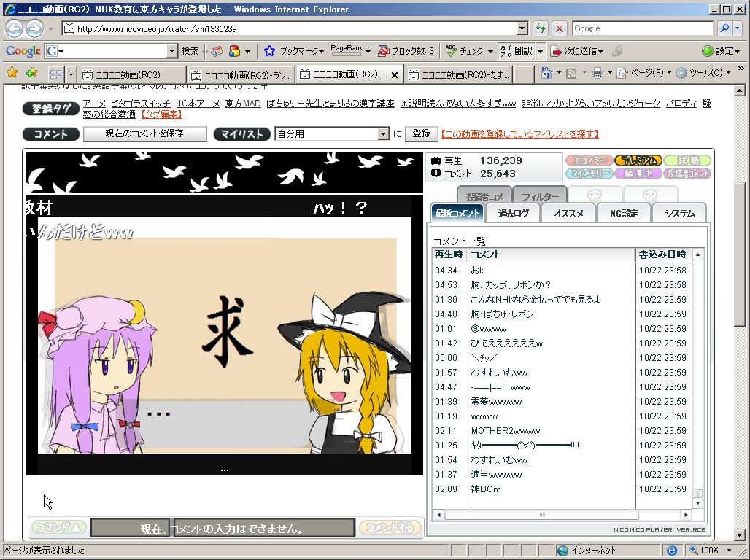Viewport: 750px width, 560px height.
Task: Toggle the エコノミー mode button
Action: coord(589,160)
